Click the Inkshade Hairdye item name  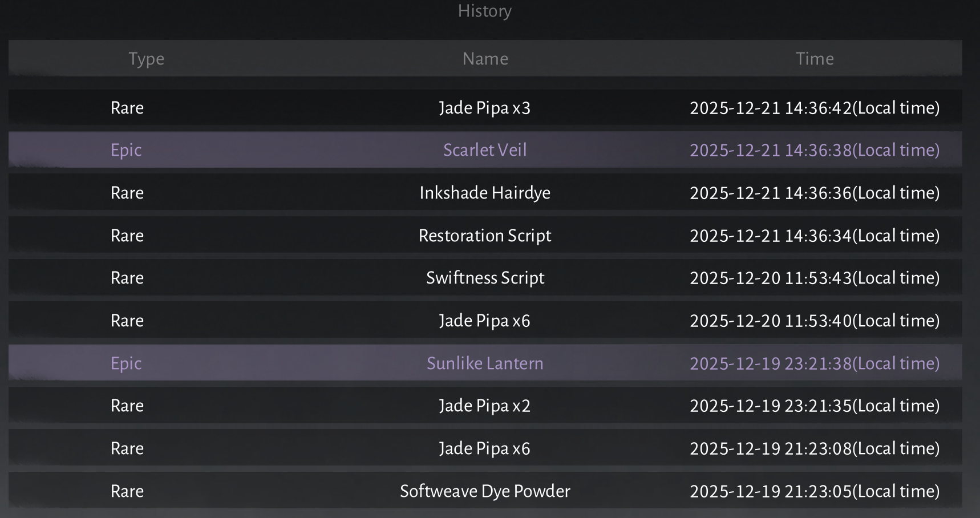tap(485, 193)
